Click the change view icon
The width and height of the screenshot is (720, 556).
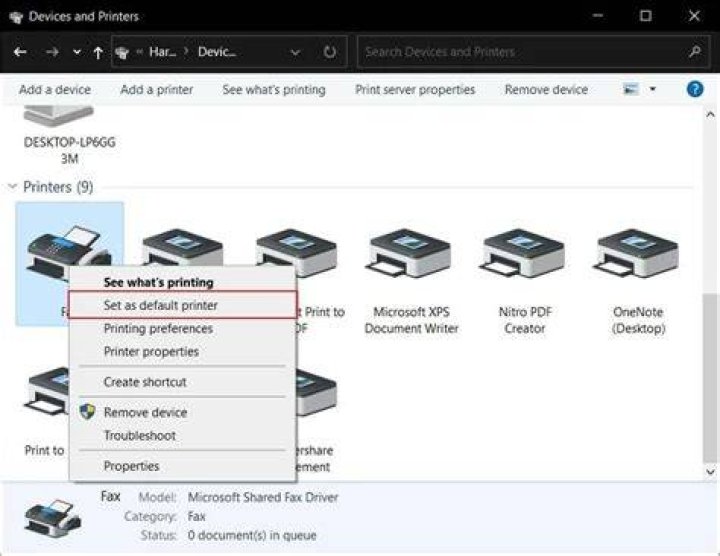point(630,89)
